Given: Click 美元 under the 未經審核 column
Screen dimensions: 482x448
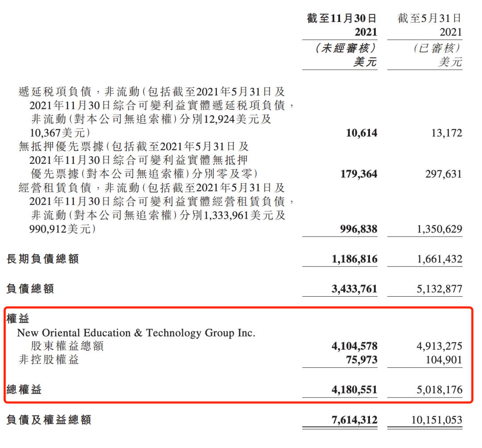Looking at the screenshot, I should [x=365, y=62].
